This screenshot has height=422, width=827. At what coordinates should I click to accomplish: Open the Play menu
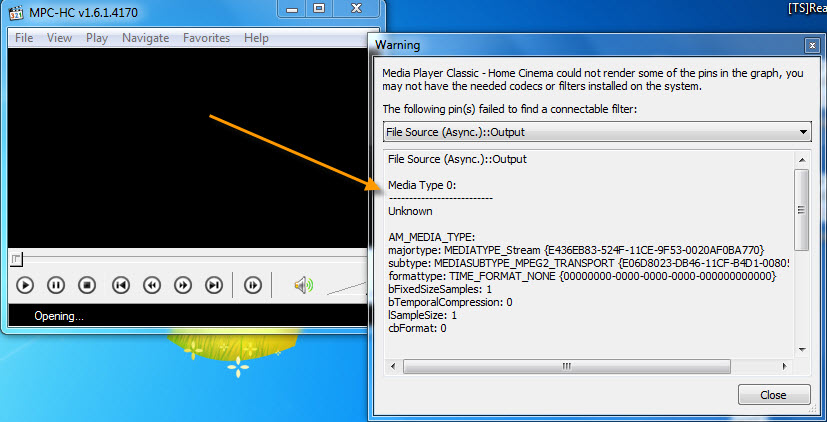pos(97,38)
